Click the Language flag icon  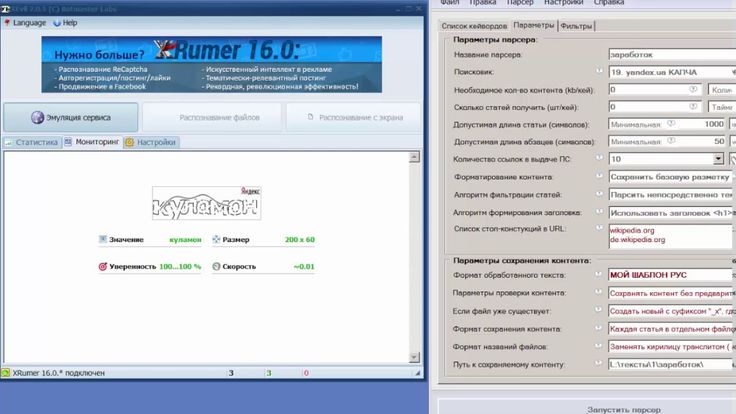point(8,22)
